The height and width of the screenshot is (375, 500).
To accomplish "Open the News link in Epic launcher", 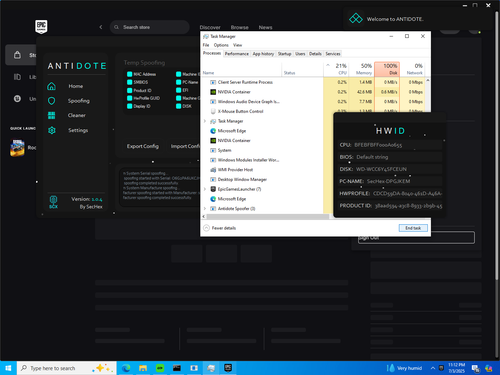I will coord(265,27).
